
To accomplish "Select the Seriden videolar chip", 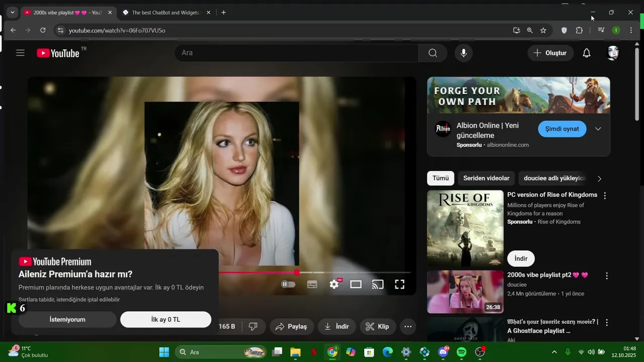I will click(486, 178).
